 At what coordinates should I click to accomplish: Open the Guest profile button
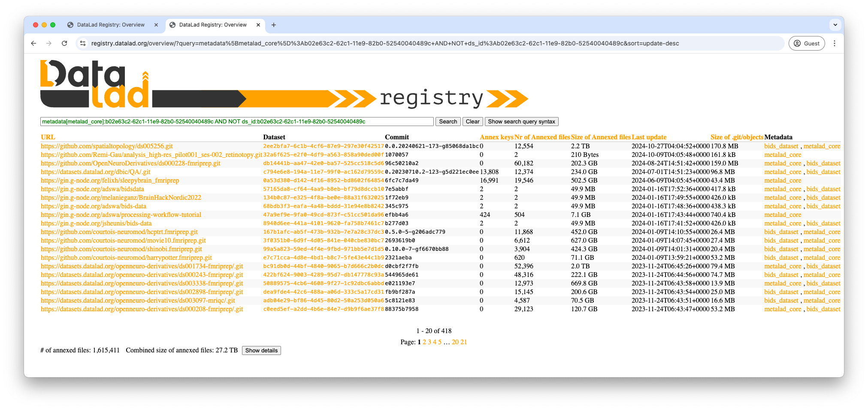[807, 43]
